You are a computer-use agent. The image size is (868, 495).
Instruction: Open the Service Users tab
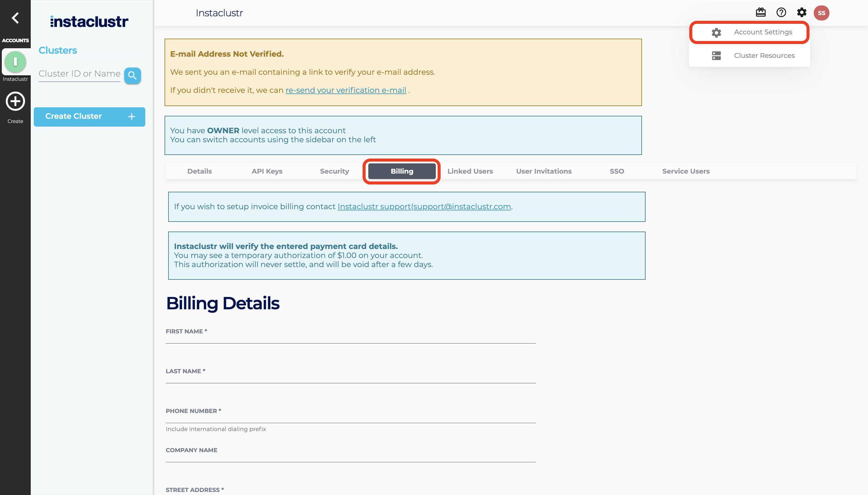(x=685, y=171)
